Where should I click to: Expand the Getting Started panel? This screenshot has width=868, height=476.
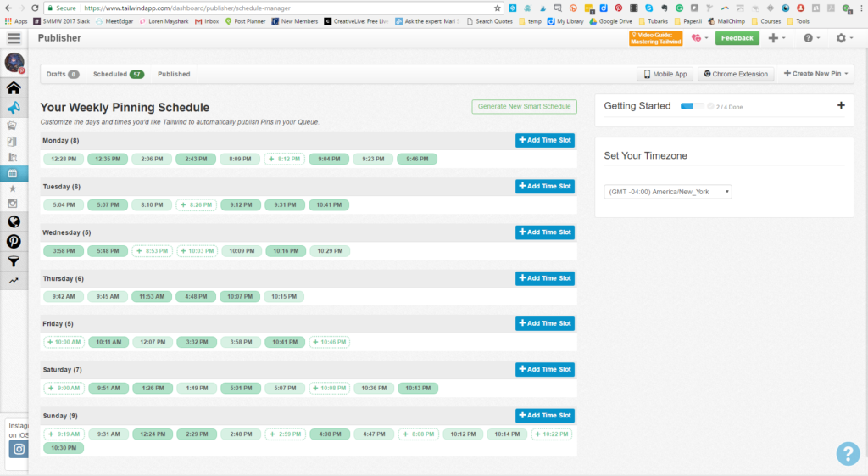[841, 106]
